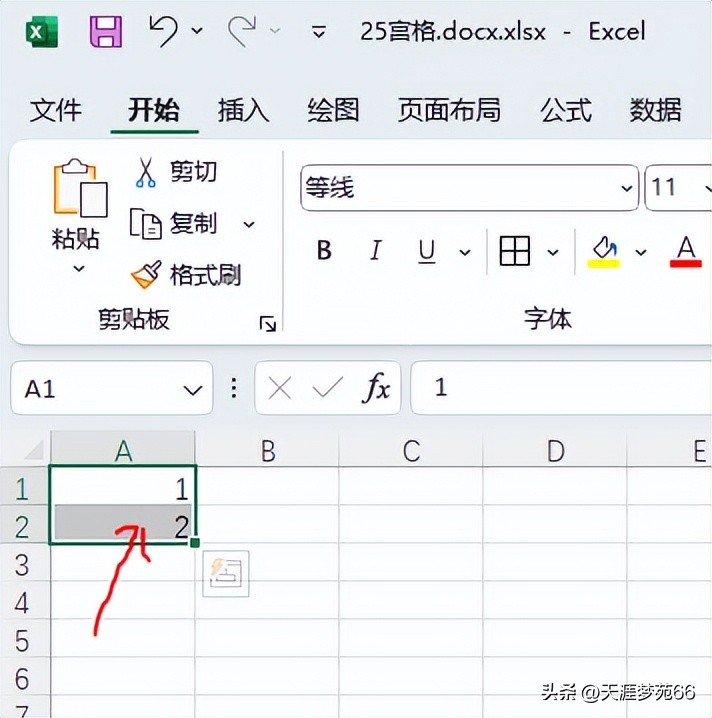This screenshot has width=712, height=718.
Task: Switch to the 数据 ribbon tab
Action: point(655,110)
